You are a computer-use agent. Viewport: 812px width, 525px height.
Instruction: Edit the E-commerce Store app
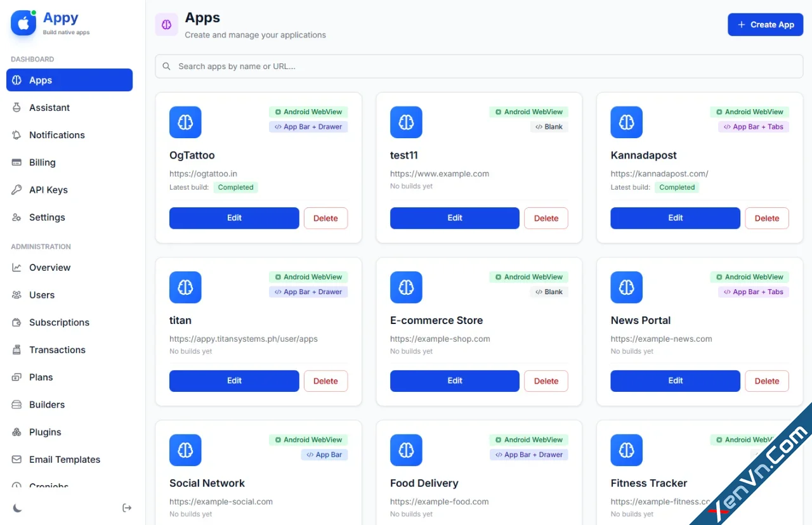point(454,380)
